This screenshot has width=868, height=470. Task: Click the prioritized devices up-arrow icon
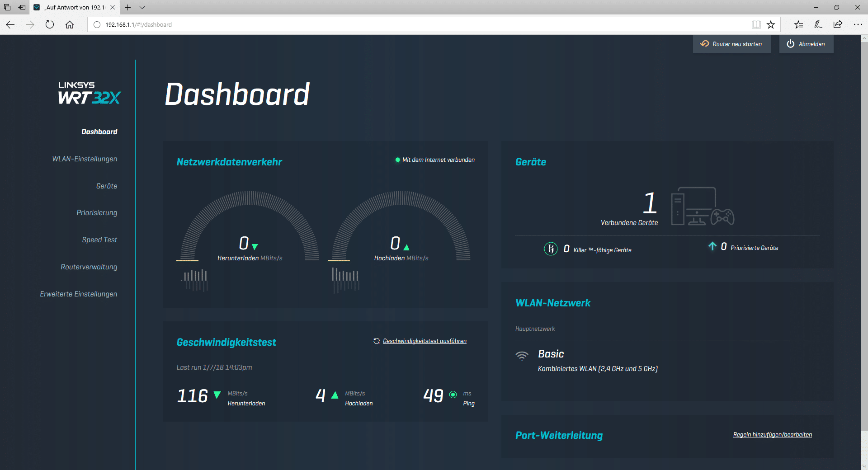pos(712,246)
